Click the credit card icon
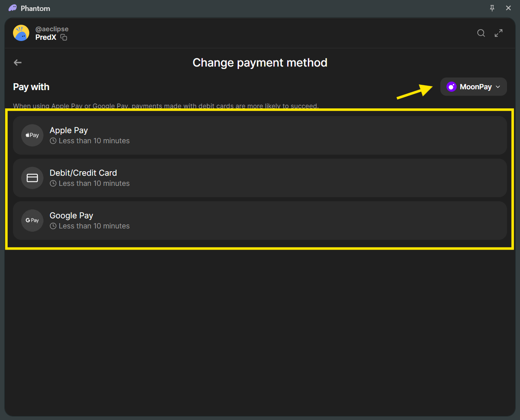The image size is (520, 420). pos(32,178)
